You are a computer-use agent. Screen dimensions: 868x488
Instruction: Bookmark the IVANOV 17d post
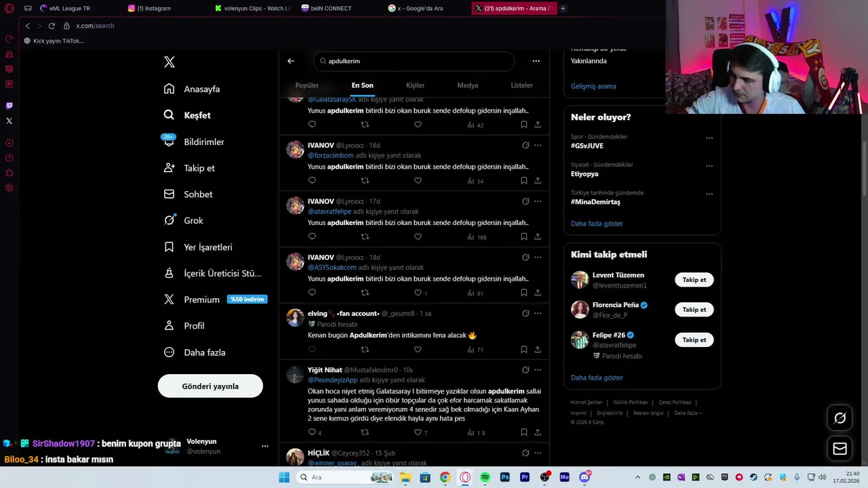524,237
